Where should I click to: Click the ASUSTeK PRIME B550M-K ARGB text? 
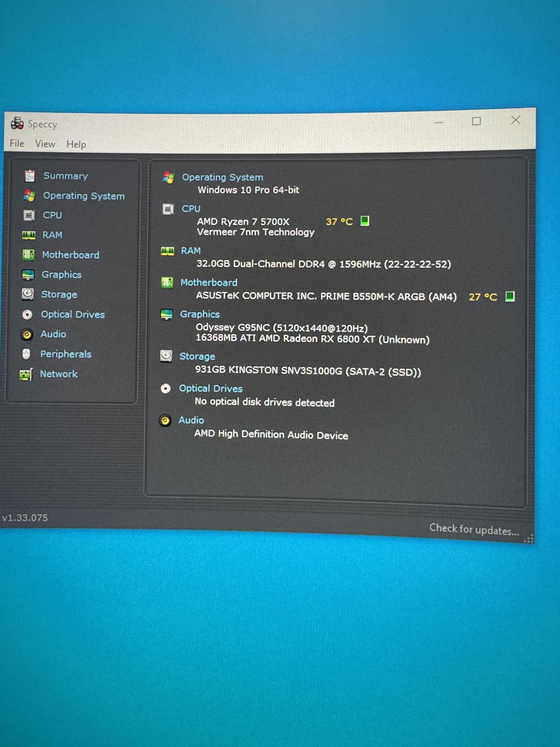click(x=326, y=296)
